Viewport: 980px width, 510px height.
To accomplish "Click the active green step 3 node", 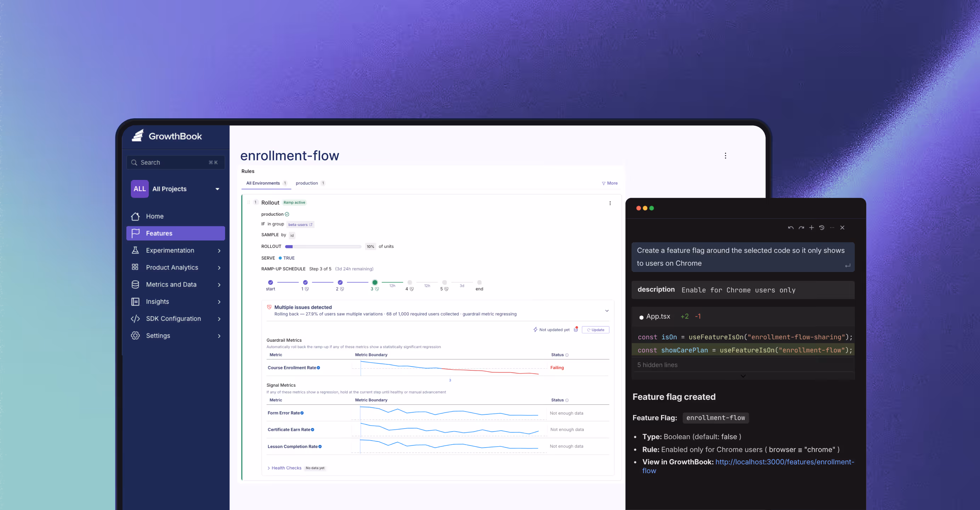I will click(375, 282).
